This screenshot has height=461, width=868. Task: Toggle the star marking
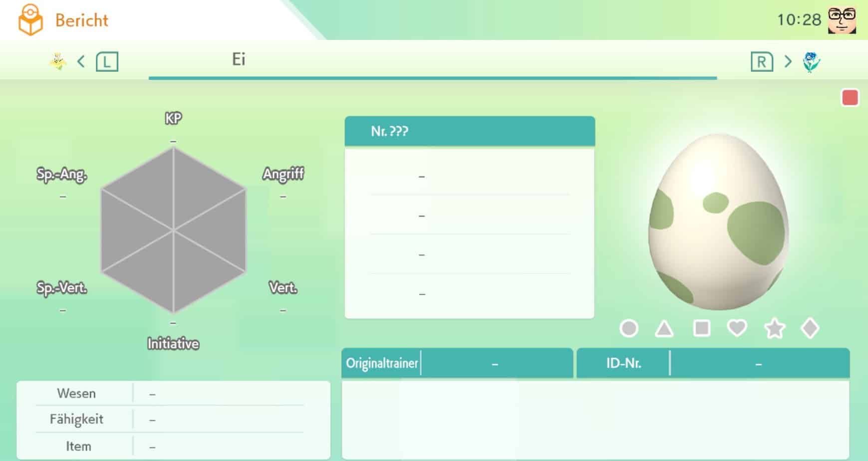click(775, 328)
